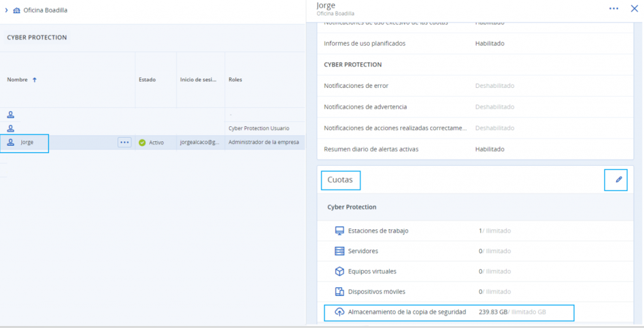Click the Roles column header
Image resolution: width=644 pixels, height=328 pixels.
click(x=235, y=80)
